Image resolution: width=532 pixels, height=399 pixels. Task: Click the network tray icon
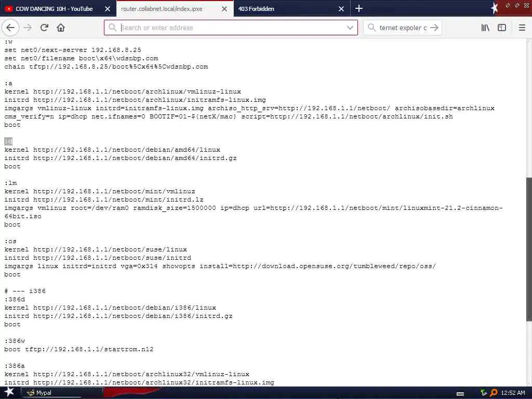coord(484,393)
